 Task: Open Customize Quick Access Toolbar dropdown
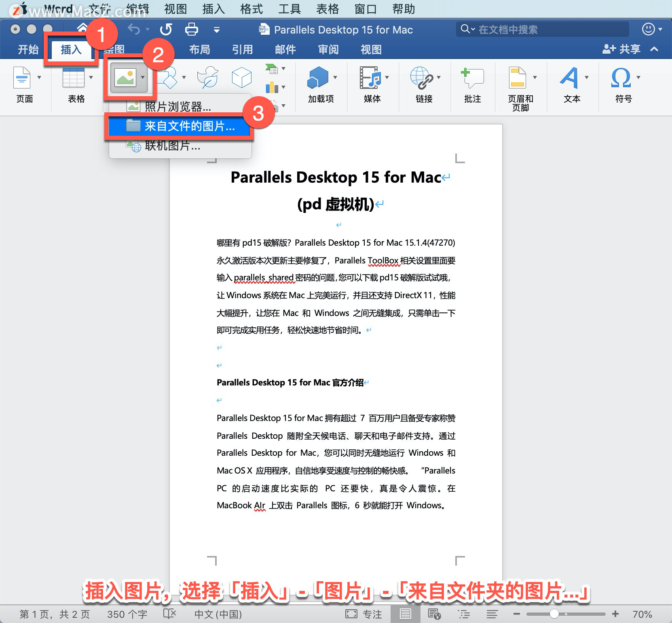(217, 29)
